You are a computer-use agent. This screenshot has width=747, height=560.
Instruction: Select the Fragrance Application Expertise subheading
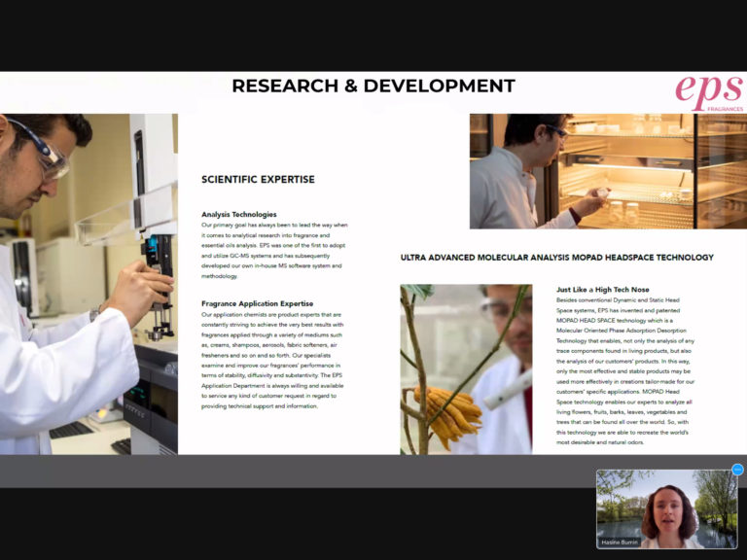pos(257,303)
